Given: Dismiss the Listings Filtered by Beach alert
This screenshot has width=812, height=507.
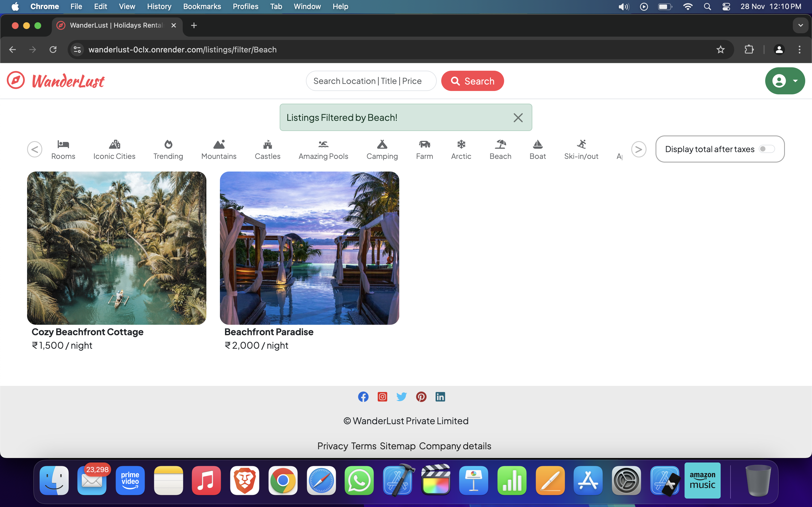Looking at the screenshot, I should pyautogui.click(x=518, y=118).
